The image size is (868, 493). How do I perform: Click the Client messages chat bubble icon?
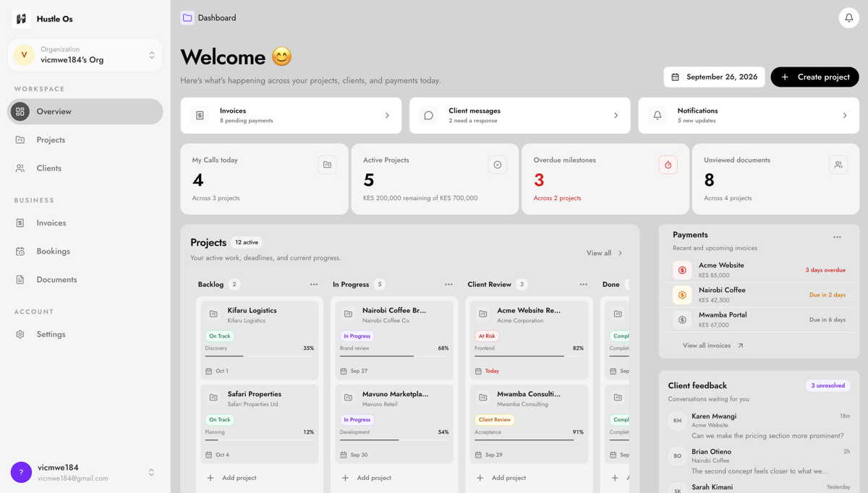tap(429, 116)
